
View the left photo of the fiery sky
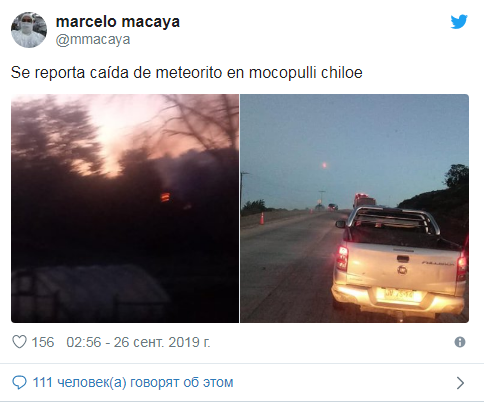(125, 208)
